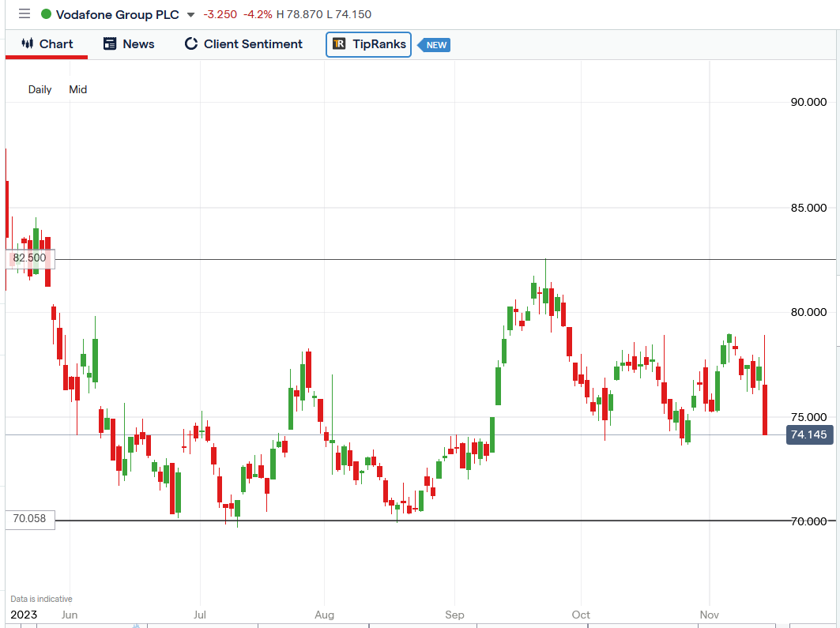Image resolution: width=840 pixels, height=628 pixels.
Task: Click the candlestick icon on Chart tab
Action: (28, 43)
